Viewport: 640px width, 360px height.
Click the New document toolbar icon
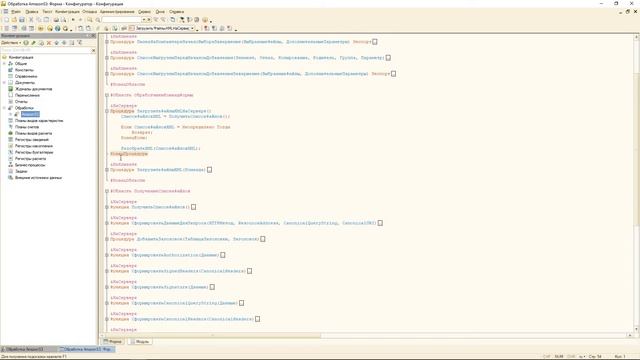coord(6,20)
